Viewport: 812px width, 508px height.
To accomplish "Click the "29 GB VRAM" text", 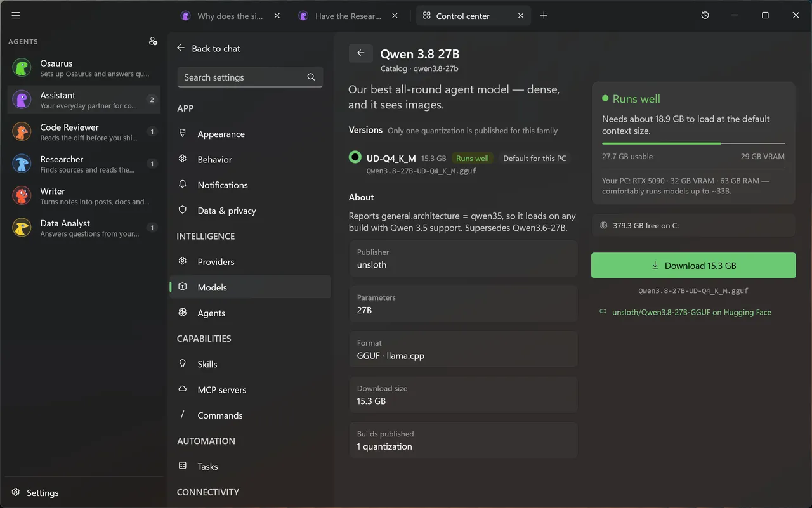I will coord(763,156).
